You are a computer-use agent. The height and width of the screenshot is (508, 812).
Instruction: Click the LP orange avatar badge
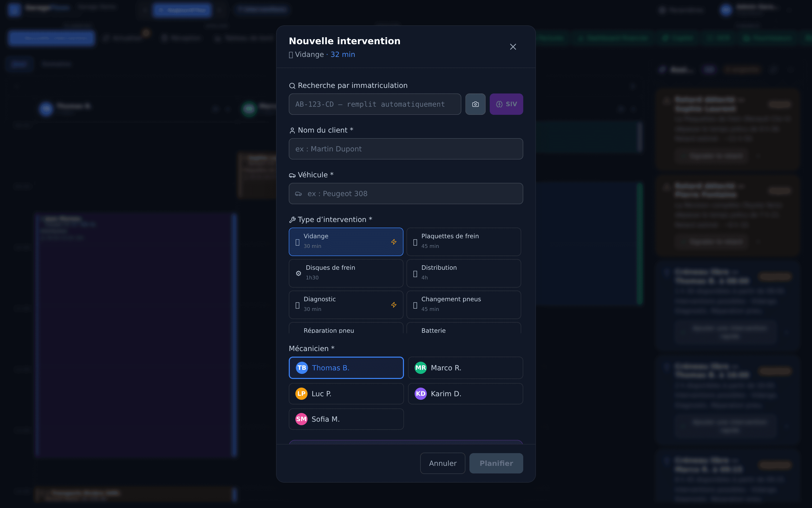301,394
